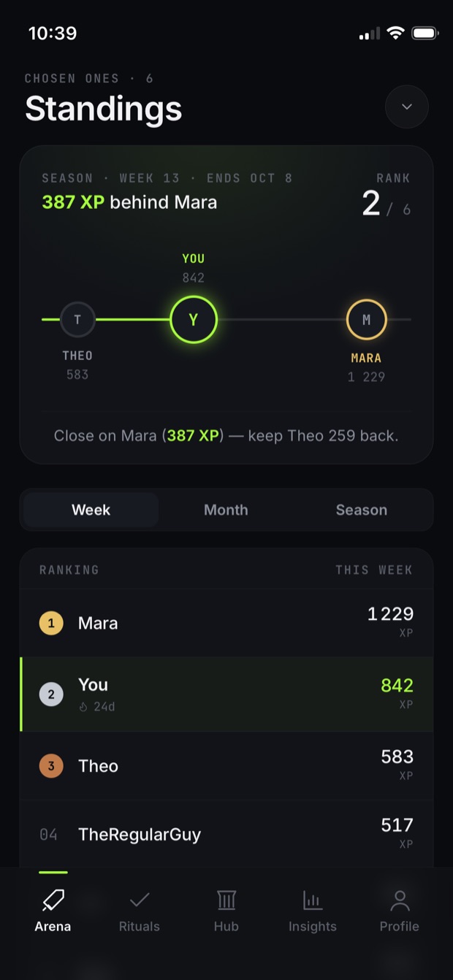Screen dimensions: 453x980
Task: Open Chosen Ones group selector
Action: coord(89,78)
